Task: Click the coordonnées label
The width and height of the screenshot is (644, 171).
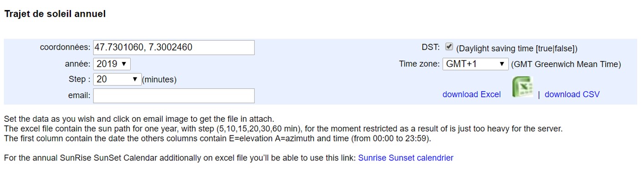Action: click(x=65, y=47)
